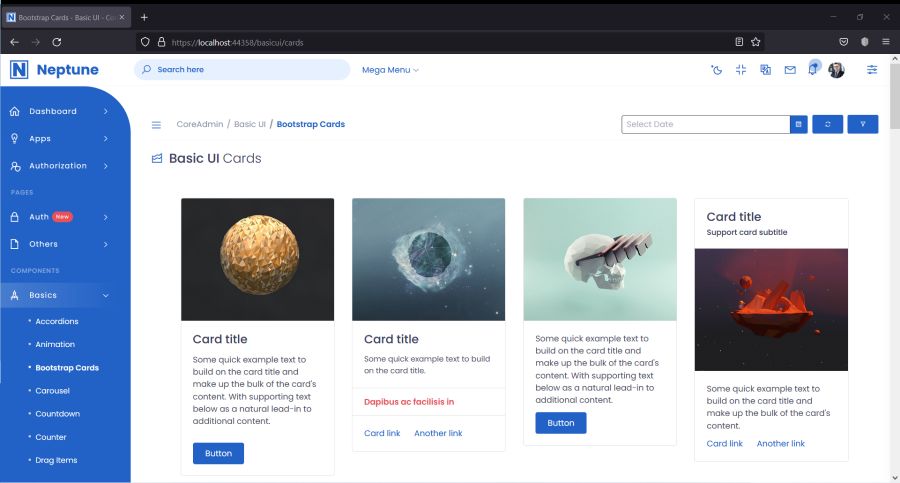Click CoreAdmin breadcrumb link

200,124
